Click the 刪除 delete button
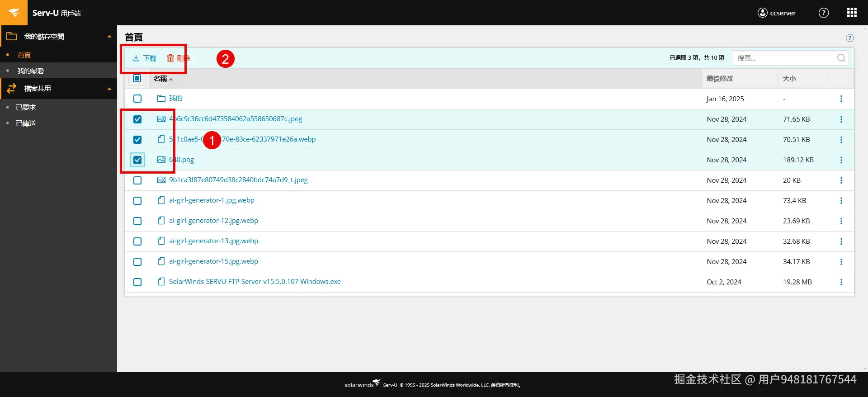 tap(178, 58)
